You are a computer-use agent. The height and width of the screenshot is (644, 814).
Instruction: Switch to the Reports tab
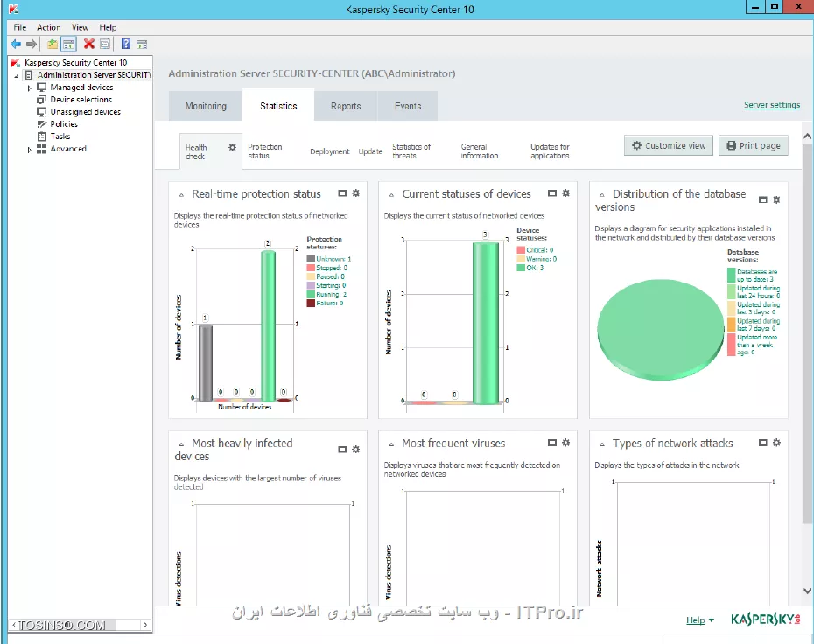(x=346, y=106)
